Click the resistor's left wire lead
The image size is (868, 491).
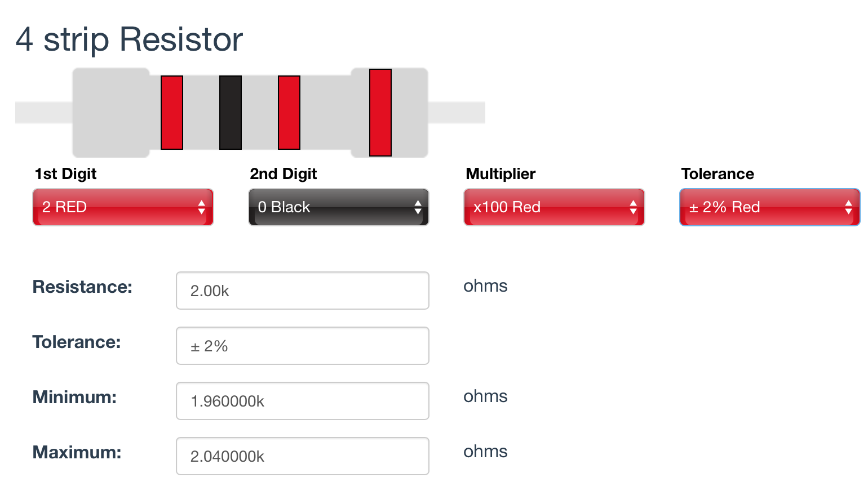click(44, 113)
